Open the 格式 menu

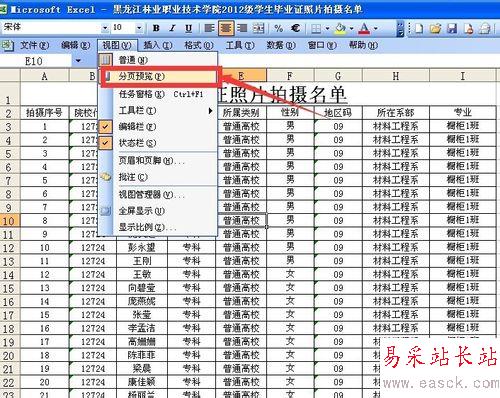click(199, 45)
